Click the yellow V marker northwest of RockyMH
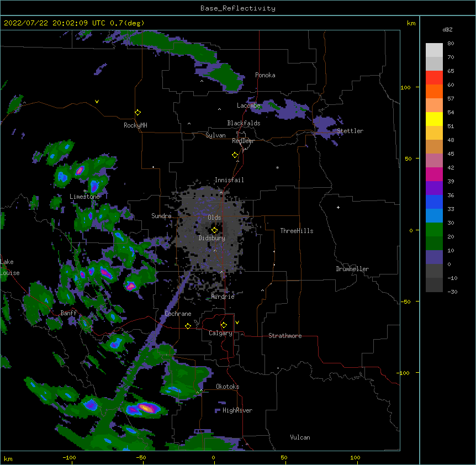This screenshot has height=465, width=476. (97, 102)
